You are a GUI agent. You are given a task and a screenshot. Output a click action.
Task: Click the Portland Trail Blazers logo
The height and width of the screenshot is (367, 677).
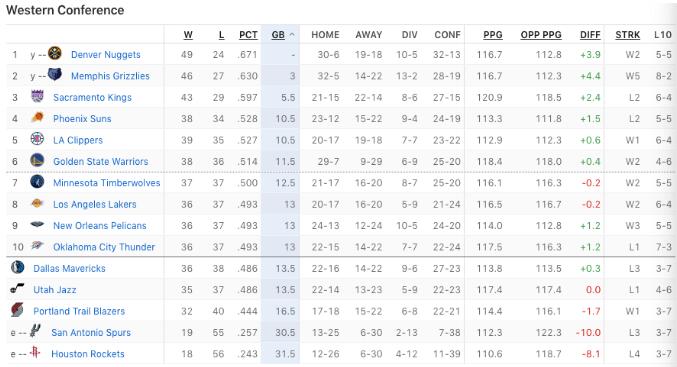click(18, 310)
